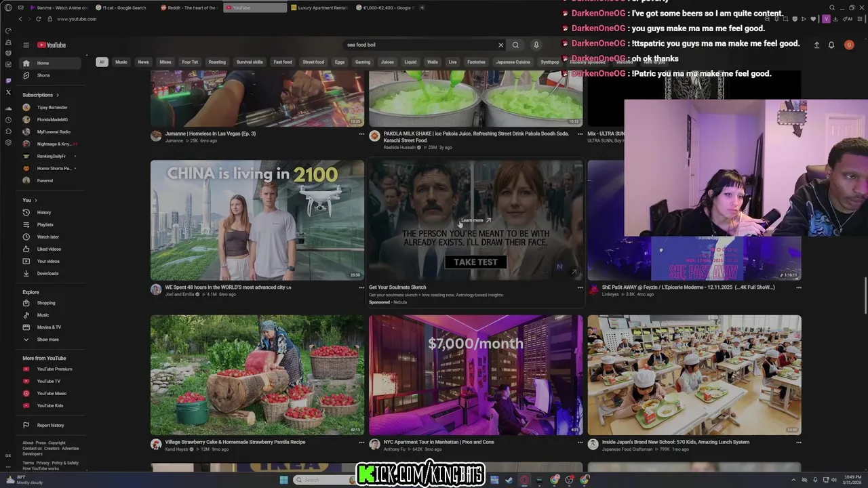Open Watch later in the sidebar
This screenshot has width=868, height=488.
51,237
